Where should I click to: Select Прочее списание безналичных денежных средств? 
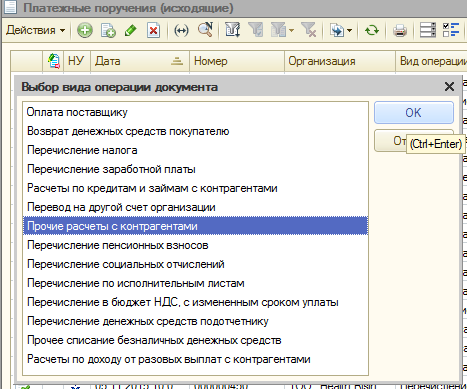(x=195, y=340)
